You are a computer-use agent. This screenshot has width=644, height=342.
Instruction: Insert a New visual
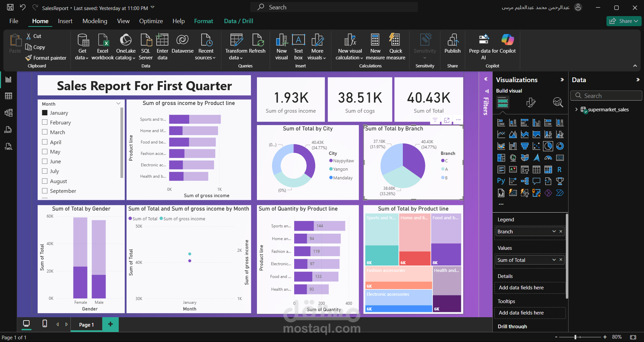282,47
